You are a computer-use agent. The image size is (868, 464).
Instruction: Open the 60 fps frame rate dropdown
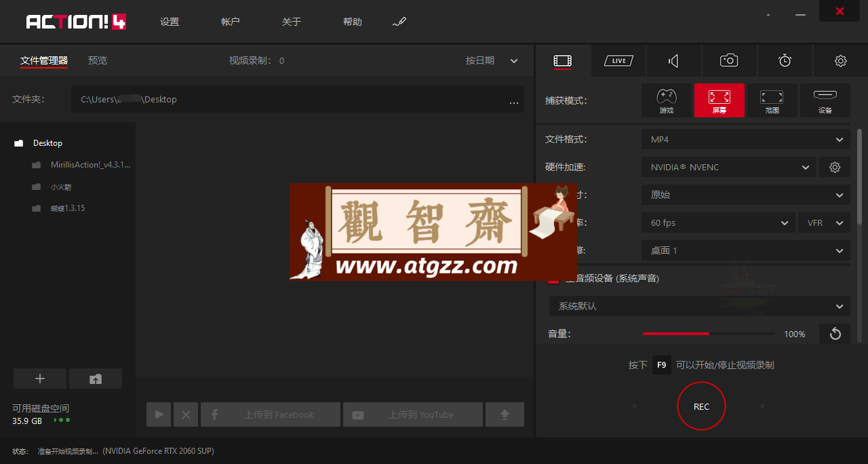[718, 223]
